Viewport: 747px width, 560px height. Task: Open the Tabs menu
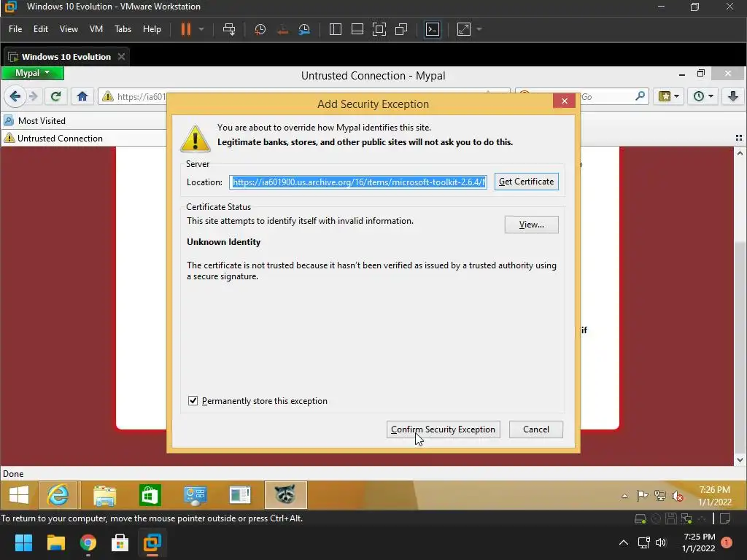[x=123, y=29]
